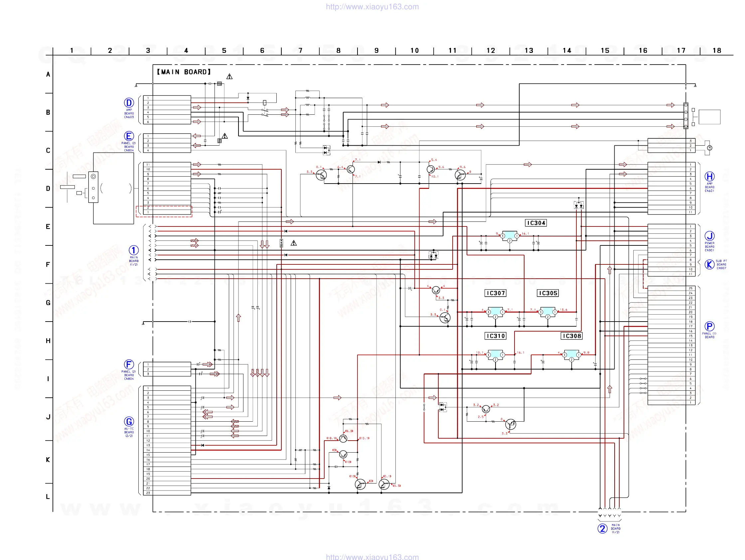
Task: Click warning triangle beside MAIN BOARD title
Action: 229,77
